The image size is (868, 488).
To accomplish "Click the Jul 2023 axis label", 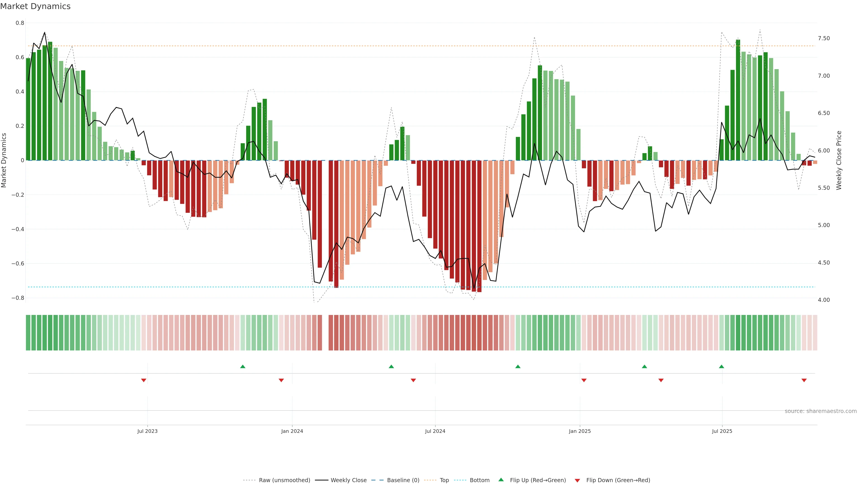I will [147, 431].
